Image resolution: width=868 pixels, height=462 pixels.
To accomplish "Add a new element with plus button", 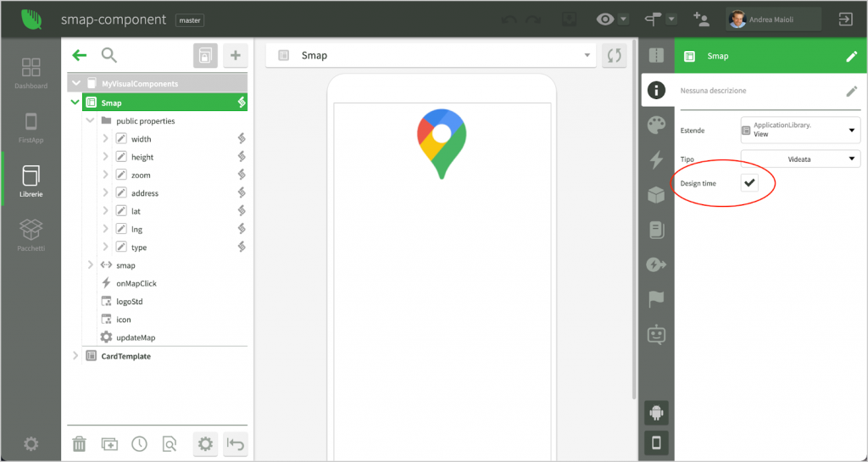I will click(x=236, y=55).
